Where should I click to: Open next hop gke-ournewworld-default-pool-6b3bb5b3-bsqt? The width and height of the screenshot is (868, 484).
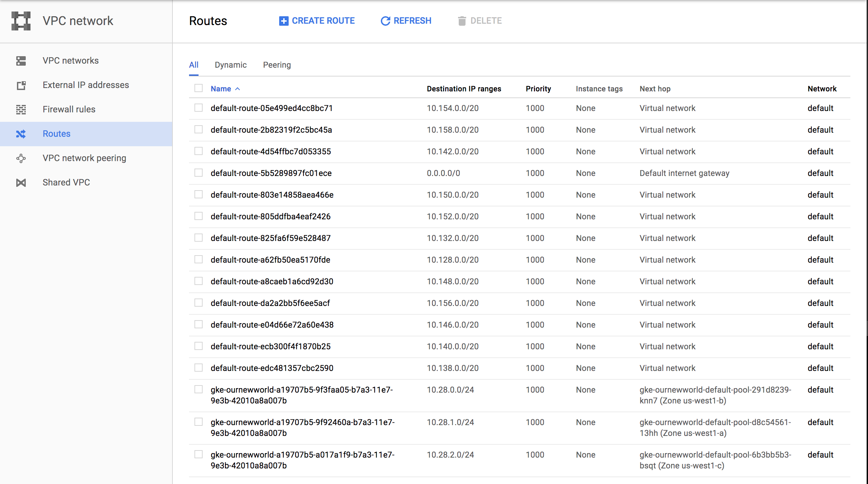point(715,460)
